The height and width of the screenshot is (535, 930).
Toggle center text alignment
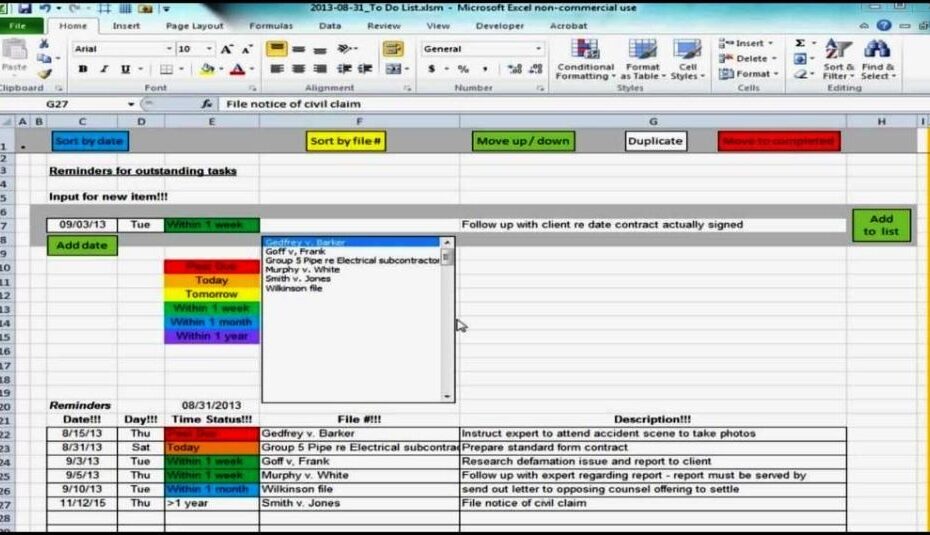click(x=298, y=69)
